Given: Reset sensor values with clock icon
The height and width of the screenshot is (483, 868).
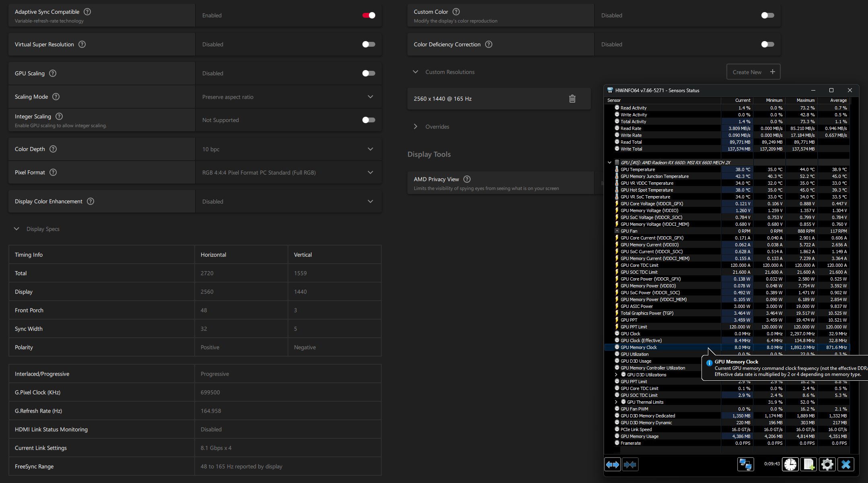Looking at the screenshot, I should [x=790, y=464].
